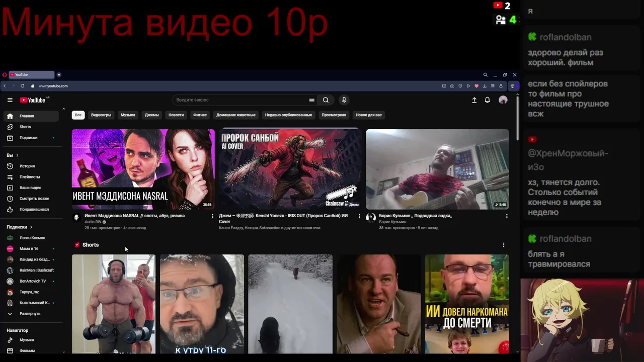Open the Мама в 16 channel
Screen dimensions: 644x362
(x=31, y=249)
